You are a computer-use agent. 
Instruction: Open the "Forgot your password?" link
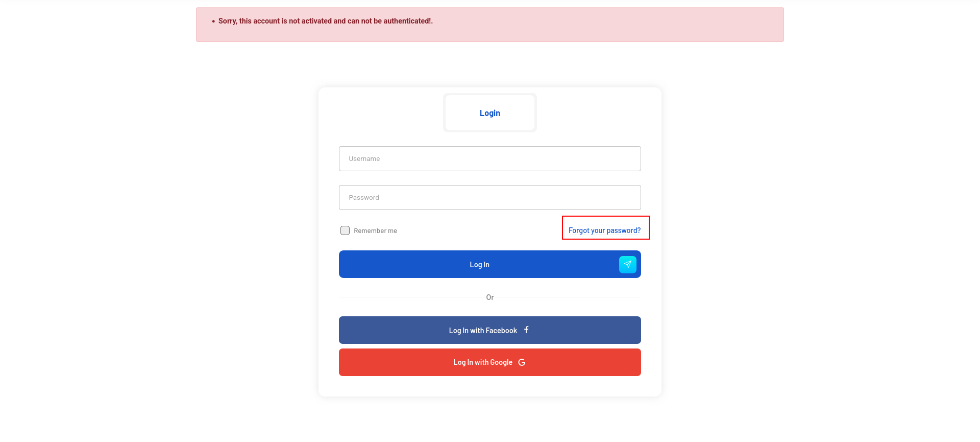[604, 230]
